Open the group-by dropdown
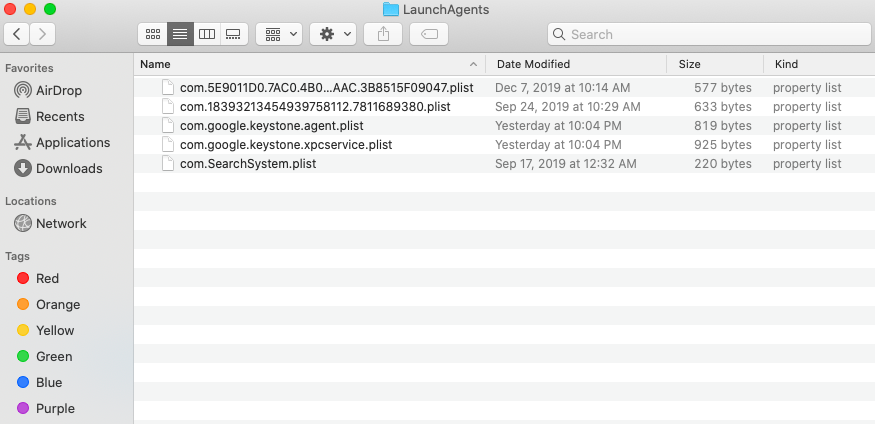The width and height of the screenshot is (875, 424). tap(279, 34)
